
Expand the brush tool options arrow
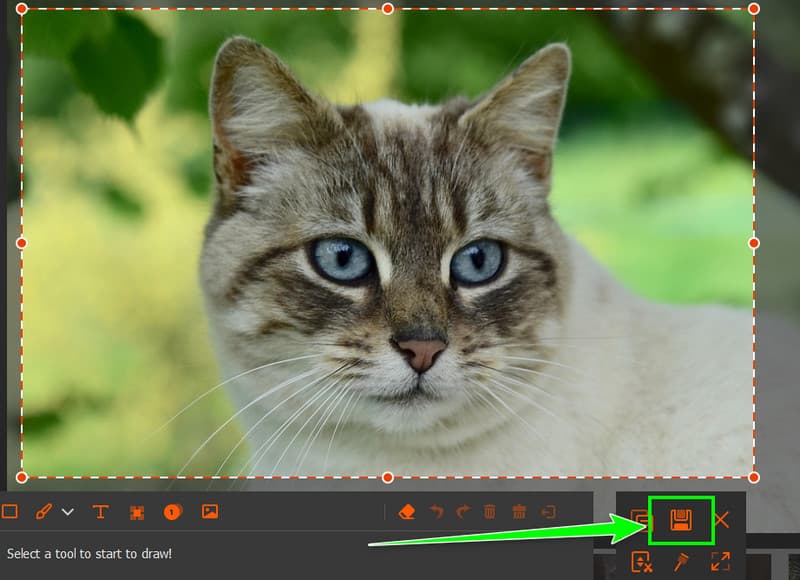pyautogui.click(x=68, y=512)
